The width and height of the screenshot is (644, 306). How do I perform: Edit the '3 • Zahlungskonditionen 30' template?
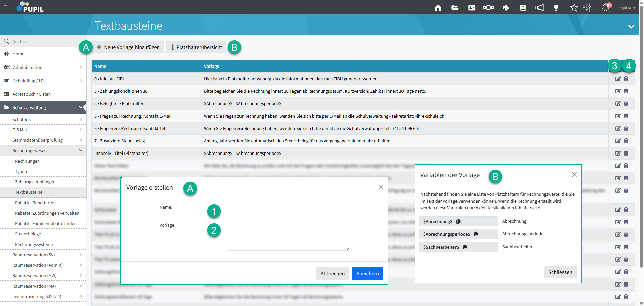click(x=618, y=91)
